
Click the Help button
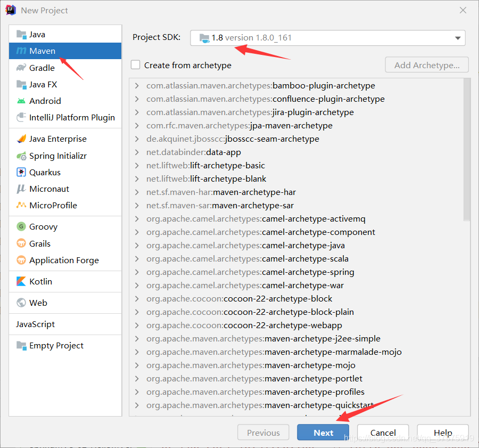[x=443, y=433]
